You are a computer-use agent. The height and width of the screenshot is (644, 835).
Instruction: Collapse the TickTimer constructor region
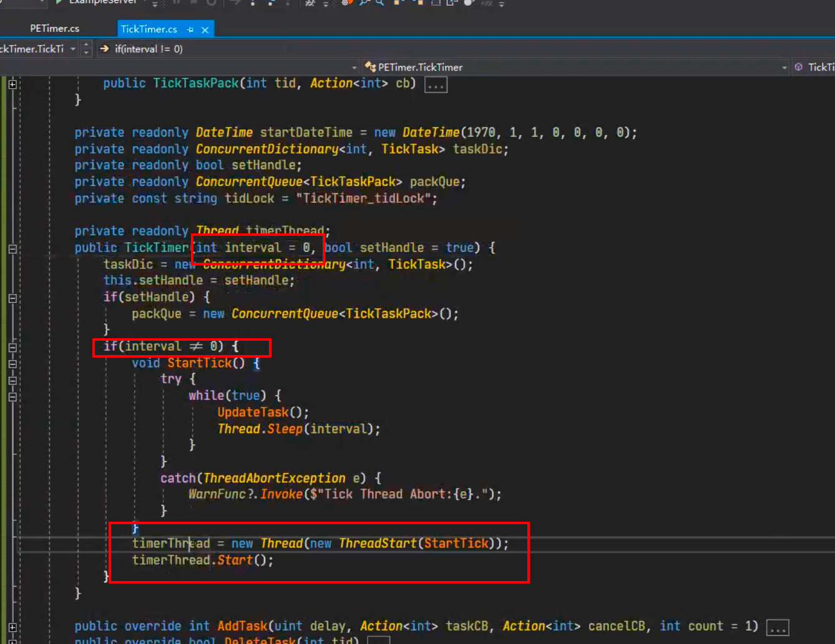[x=12, y=248]
